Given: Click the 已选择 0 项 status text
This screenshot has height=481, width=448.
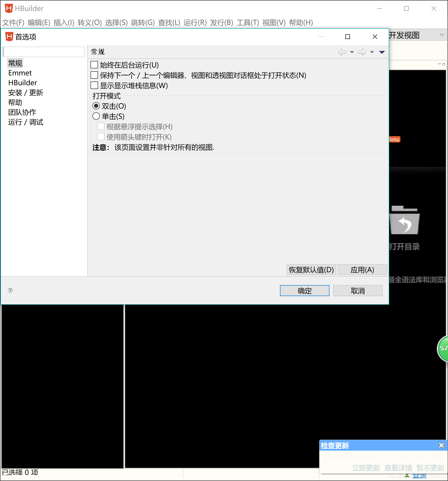Looking at the screenshot, I should (20, 472).
